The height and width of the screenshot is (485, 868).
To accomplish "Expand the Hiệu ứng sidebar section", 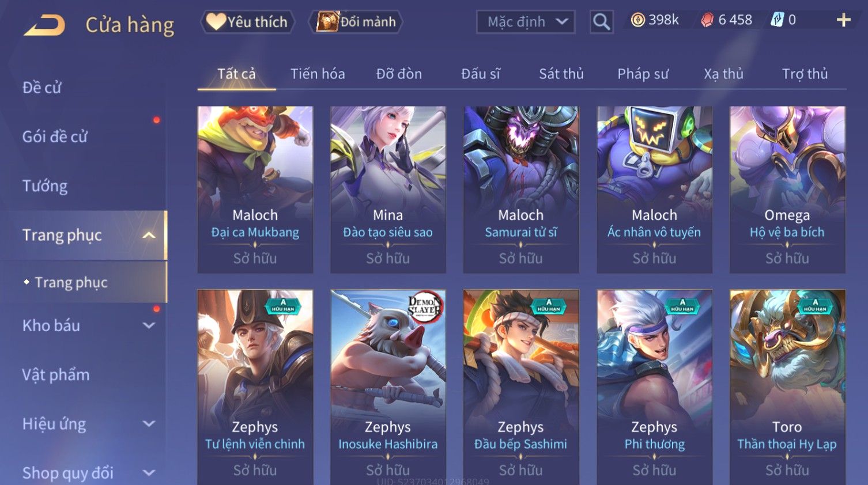I will coord(149,424).
